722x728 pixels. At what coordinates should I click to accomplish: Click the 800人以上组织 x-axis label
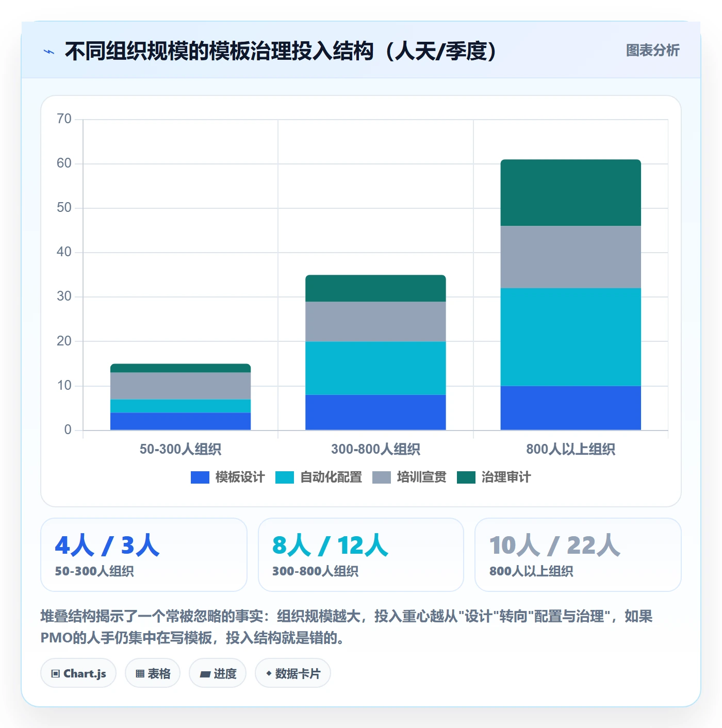coord(571,449)
